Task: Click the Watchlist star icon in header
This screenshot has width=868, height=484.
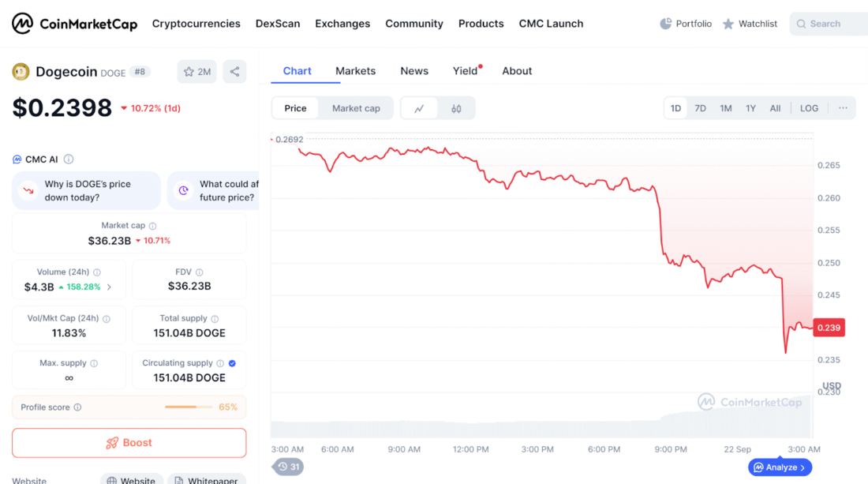Action: [x=728, y=24]
